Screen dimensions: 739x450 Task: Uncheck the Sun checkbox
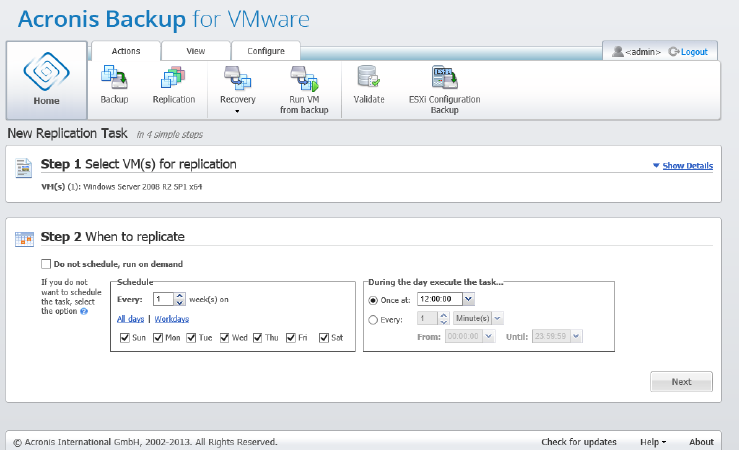(125, 337)
